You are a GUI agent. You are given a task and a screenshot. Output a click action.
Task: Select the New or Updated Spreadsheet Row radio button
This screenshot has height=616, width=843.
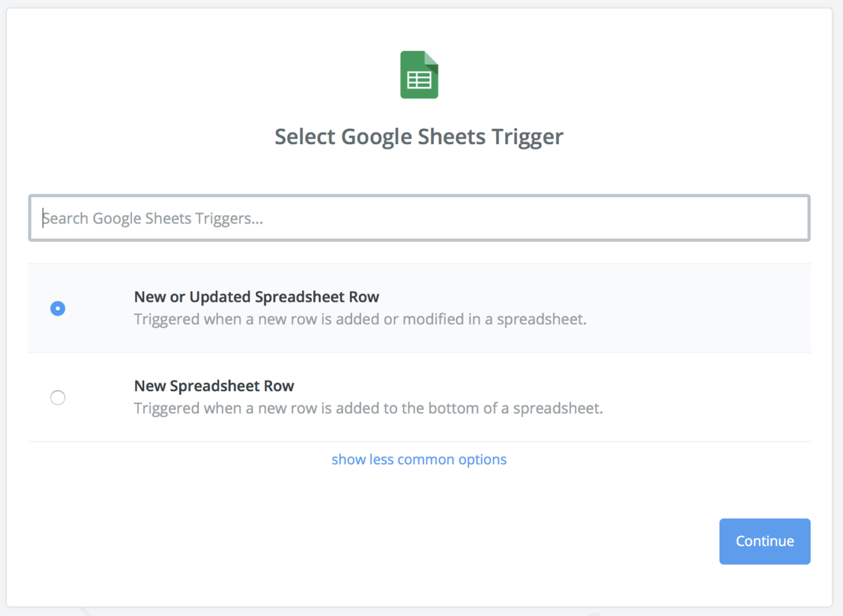(x=58, y=308)
